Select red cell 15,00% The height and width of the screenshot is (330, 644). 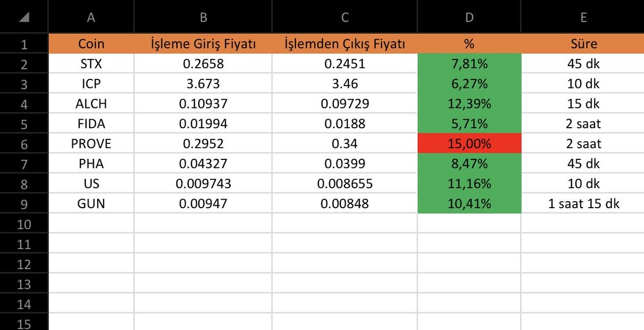point(469,144)
